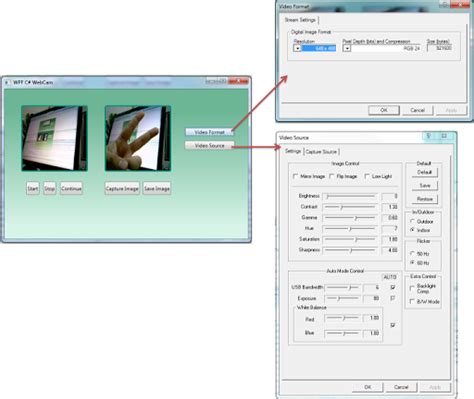Enable the Low Light checkbox
The width and height of the screenshot is (474, 399).
pos(367,176)
